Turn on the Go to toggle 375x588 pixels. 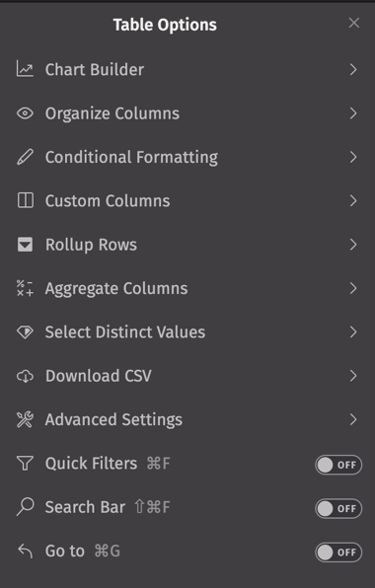(x=338, y=552)
